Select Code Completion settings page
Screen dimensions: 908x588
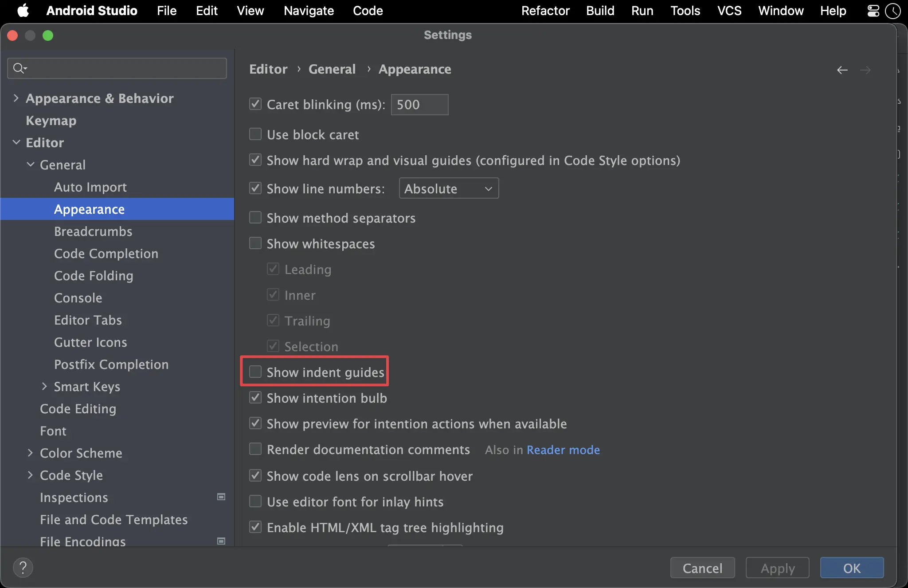[106, 253]
